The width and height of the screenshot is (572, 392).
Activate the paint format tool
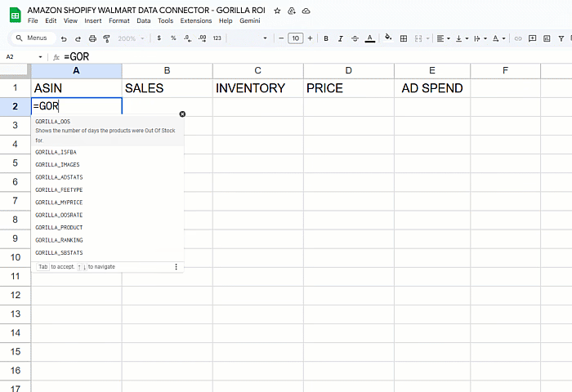106,38
